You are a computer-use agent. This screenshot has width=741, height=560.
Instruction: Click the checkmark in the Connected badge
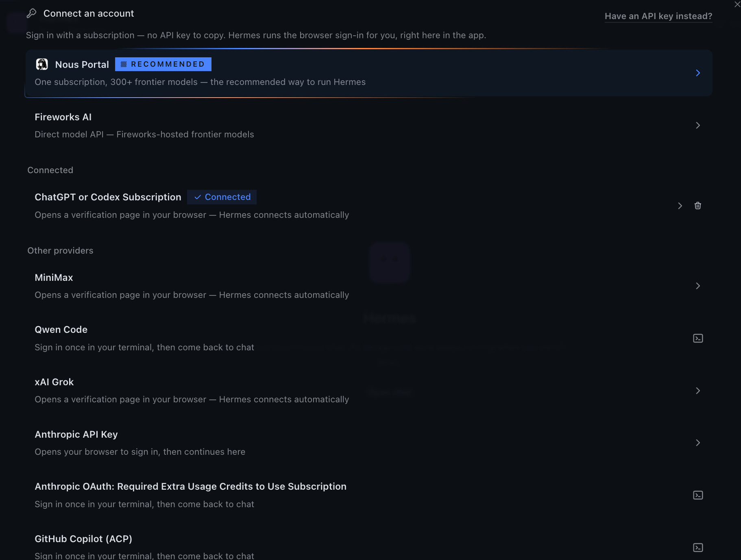(198, 197)
